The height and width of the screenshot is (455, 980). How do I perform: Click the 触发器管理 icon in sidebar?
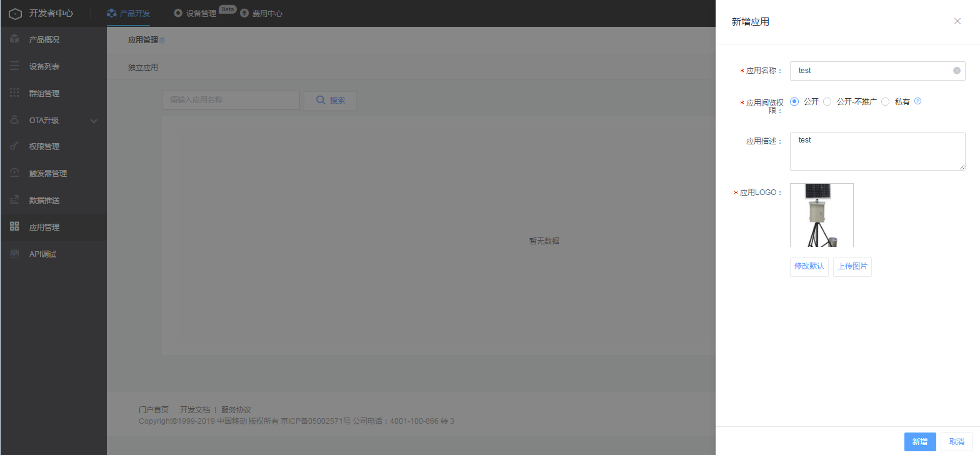click(14, 173)
